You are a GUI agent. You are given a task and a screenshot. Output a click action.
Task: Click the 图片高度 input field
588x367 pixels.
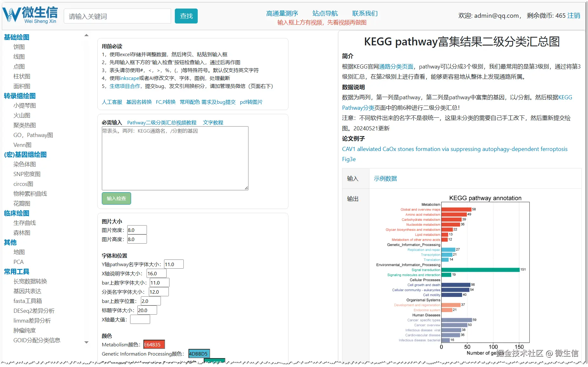(x=137, y=239)
